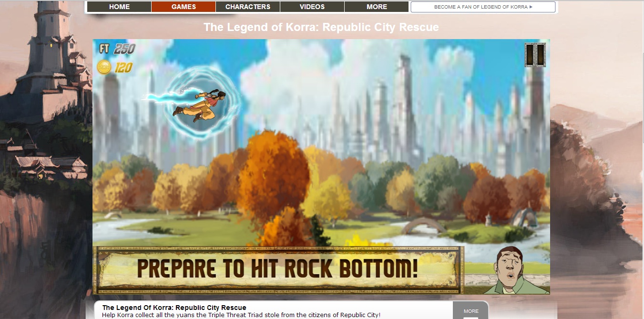644x319 pixels.
Task: Click the 250 feet distance counter
Action: (124, 49)
